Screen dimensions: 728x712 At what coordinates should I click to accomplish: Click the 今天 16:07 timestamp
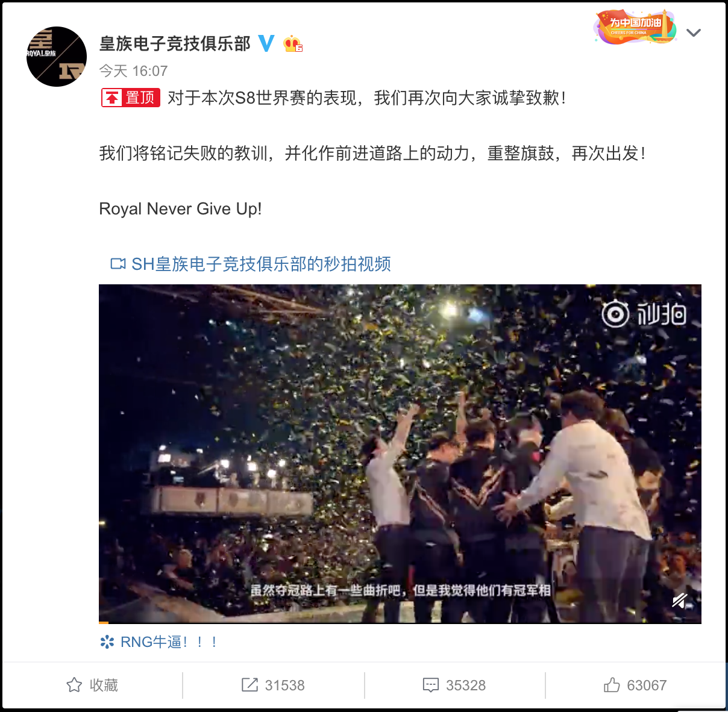[133, 71]
